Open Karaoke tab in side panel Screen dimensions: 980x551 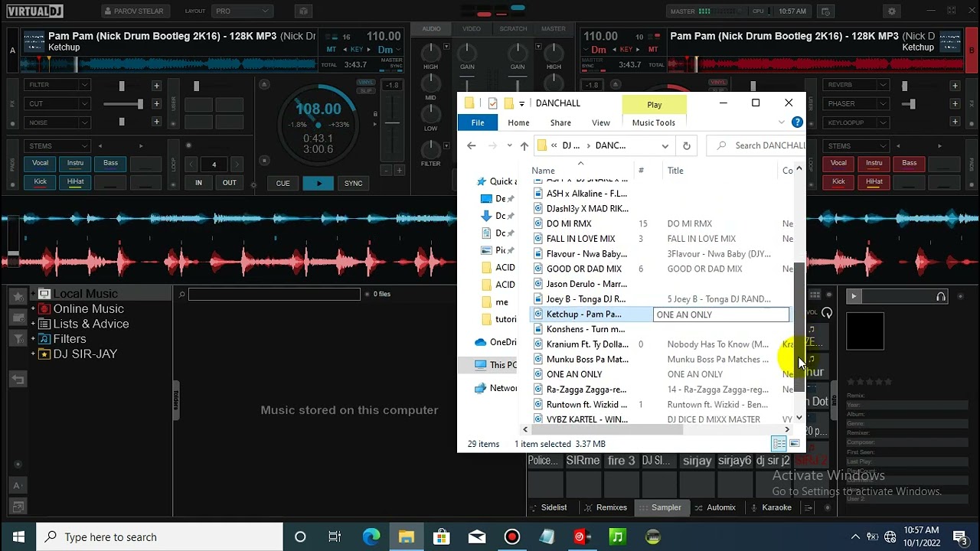point(772,507)
